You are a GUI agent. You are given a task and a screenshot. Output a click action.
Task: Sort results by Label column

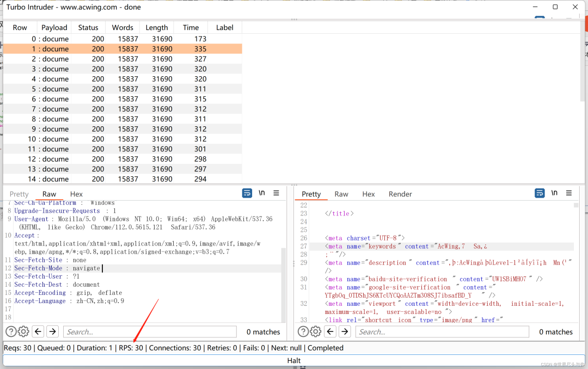click(x=225, y=27)
